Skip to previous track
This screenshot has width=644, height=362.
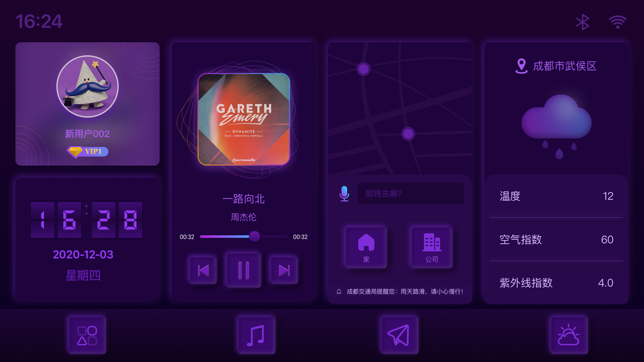(203, 270)
